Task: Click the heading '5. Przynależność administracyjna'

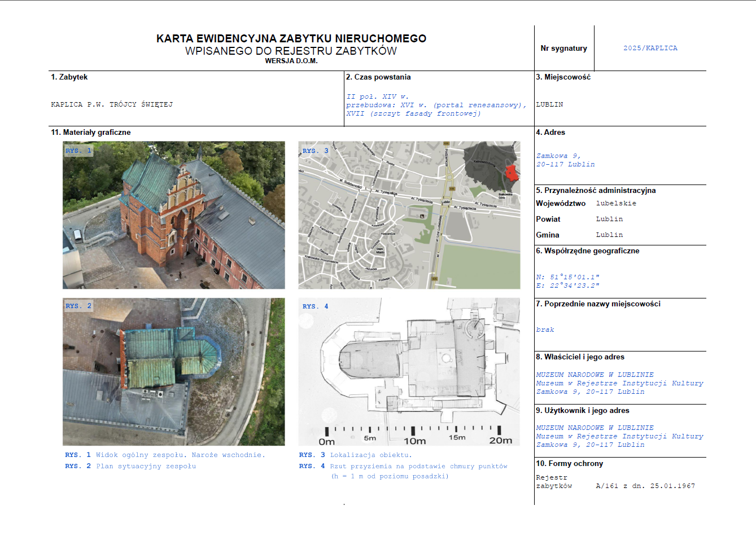Action: tap(596, 191)
